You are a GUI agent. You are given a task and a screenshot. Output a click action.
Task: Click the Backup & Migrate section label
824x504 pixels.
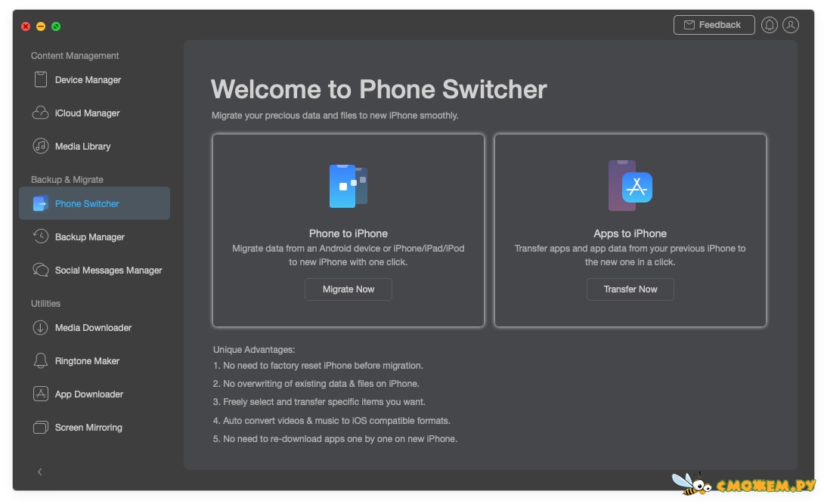point(67,180)
